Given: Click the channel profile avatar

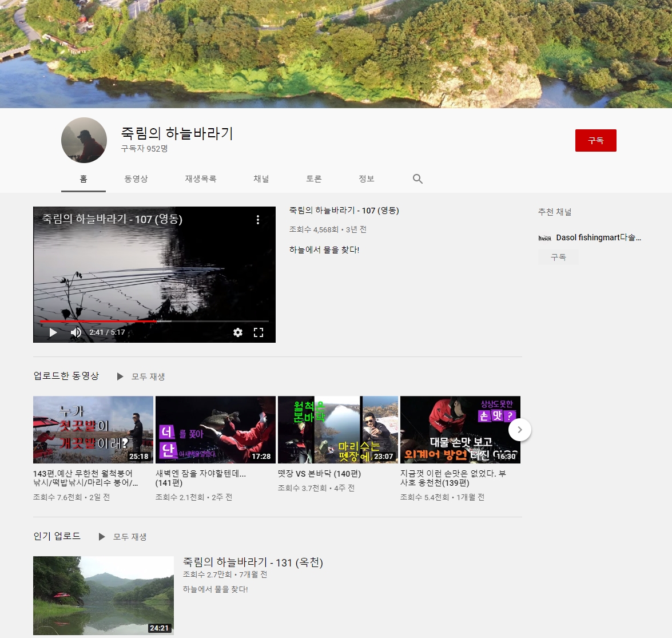Looking at the screenshot, I should [84, 140].
